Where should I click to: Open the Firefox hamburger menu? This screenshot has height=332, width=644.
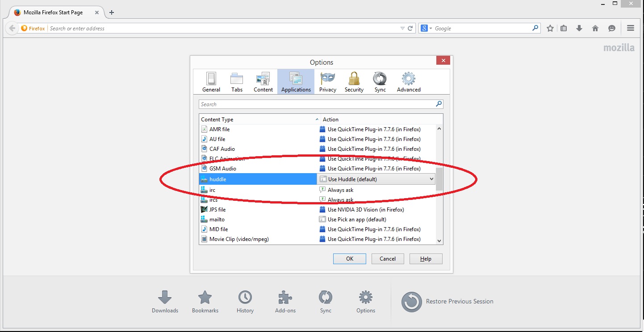click(x=631, y=28)
